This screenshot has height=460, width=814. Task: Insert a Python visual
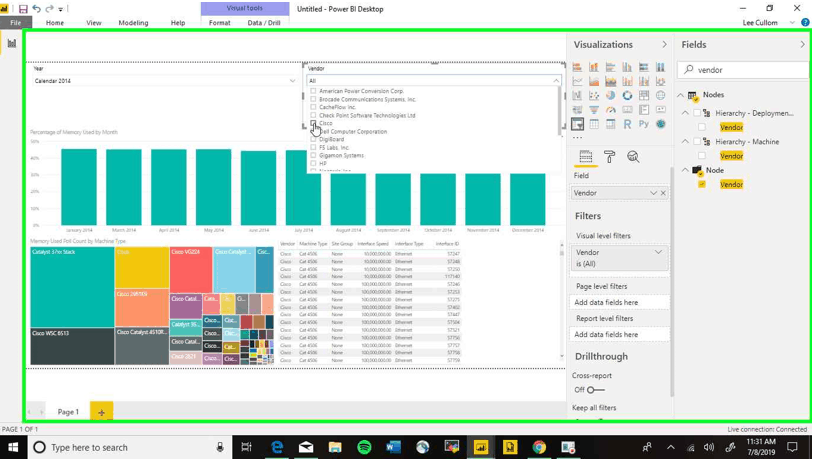644,124
